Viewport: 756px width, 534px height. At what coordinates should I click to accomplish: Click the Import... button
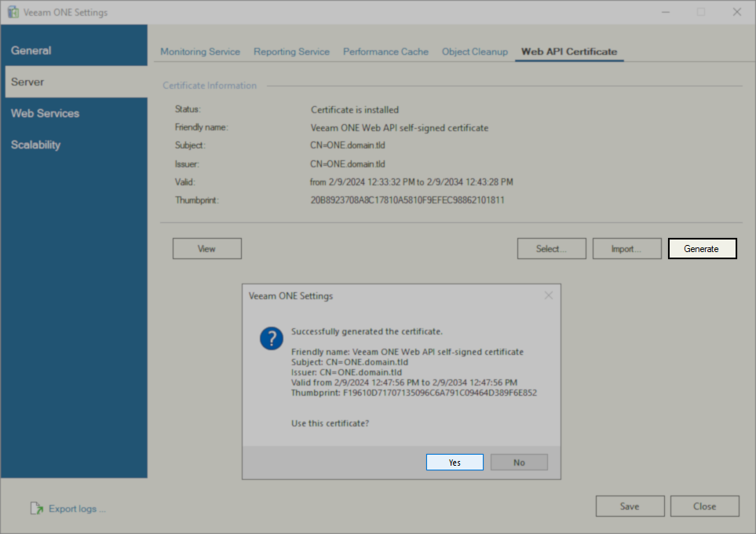coord(626,248)
